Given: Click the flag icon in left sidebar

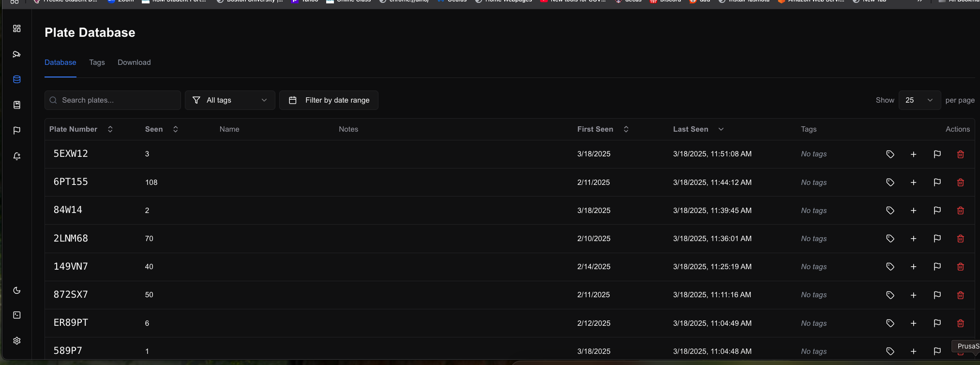Looking at the screenshot, I should tap(17, 130).
